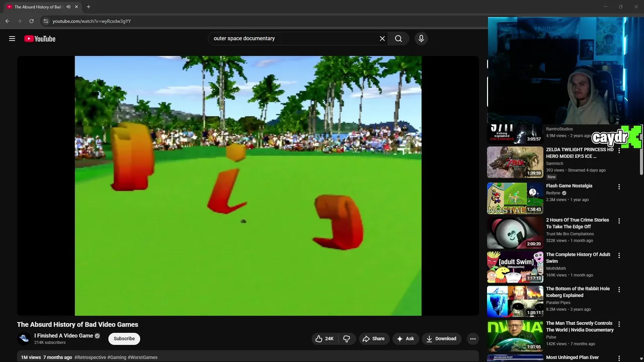Open options menu for Zelda Twilight Princess video

619,150
